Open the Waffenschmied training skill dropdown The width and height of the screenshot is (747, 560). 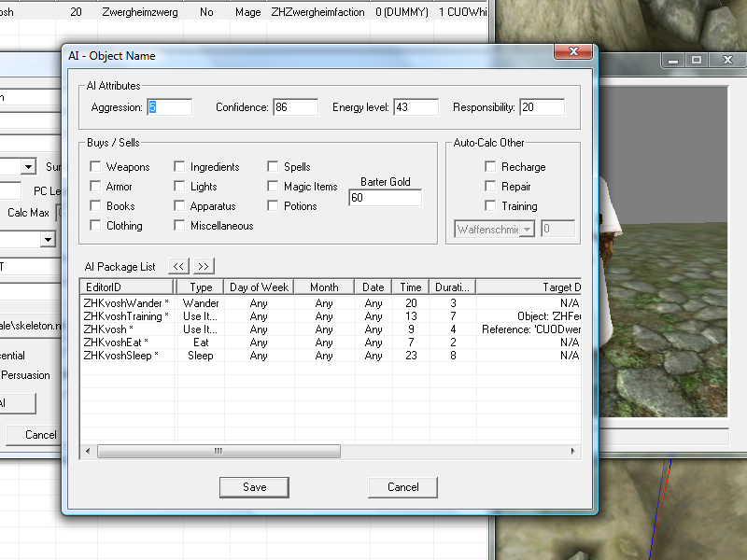[x=527, y=229]
